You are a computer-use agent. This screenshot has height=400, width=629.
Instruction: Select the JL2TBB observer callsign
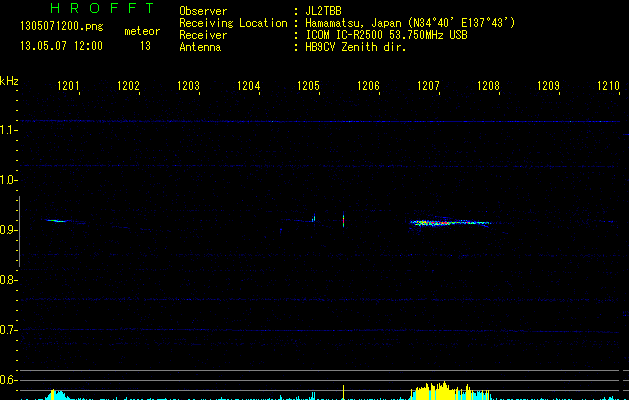pos(322,11)
